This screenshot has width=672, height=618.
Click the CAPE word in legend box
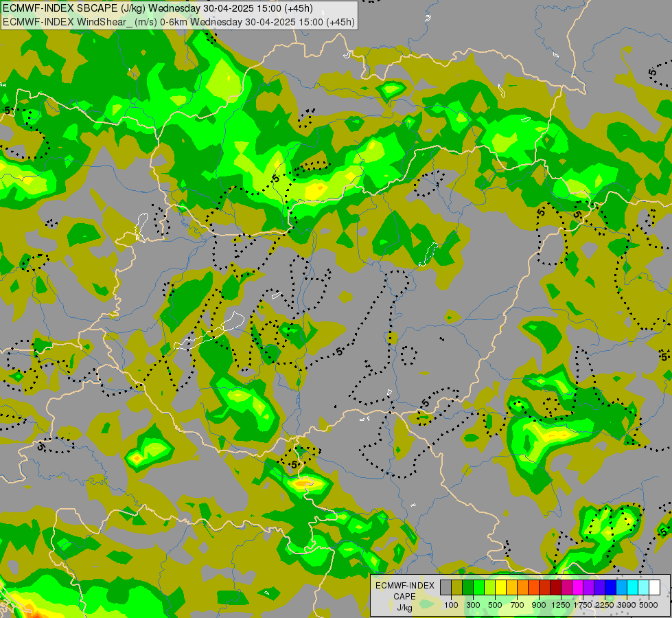[x=404, y=597]
